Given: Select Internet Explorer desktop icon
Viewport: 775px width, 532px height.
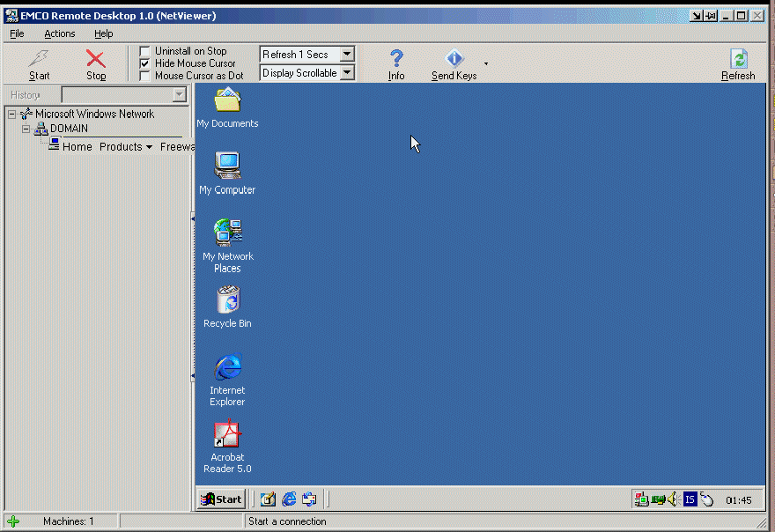Looking at the screenshot, I should [228, 366].
